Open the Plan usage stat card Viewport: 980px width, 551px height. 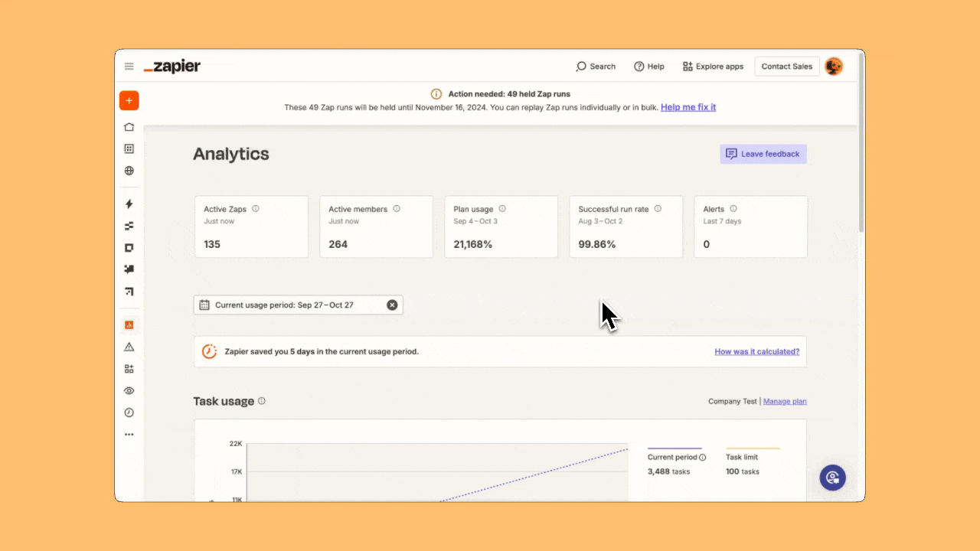click(501, 227)
